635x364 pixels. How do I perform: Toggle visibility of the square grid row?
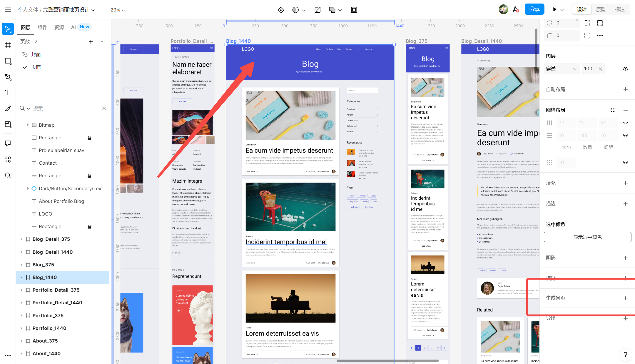click(x=626, y=162)
